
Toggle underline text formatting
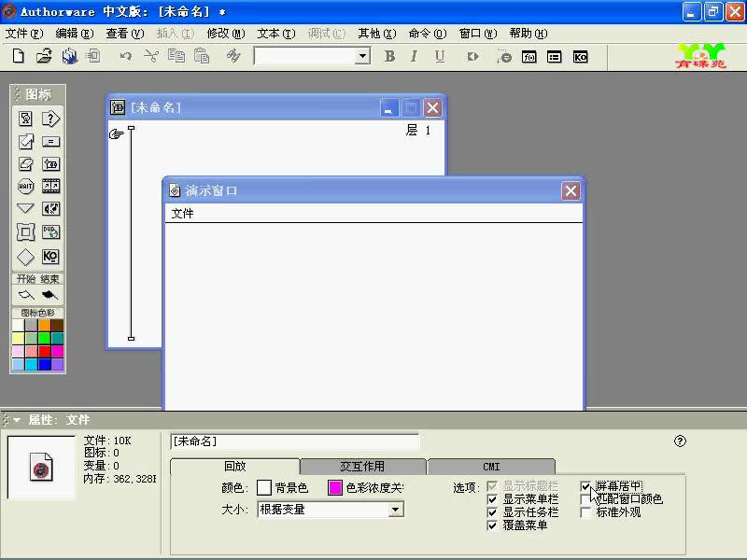(440, 56)
